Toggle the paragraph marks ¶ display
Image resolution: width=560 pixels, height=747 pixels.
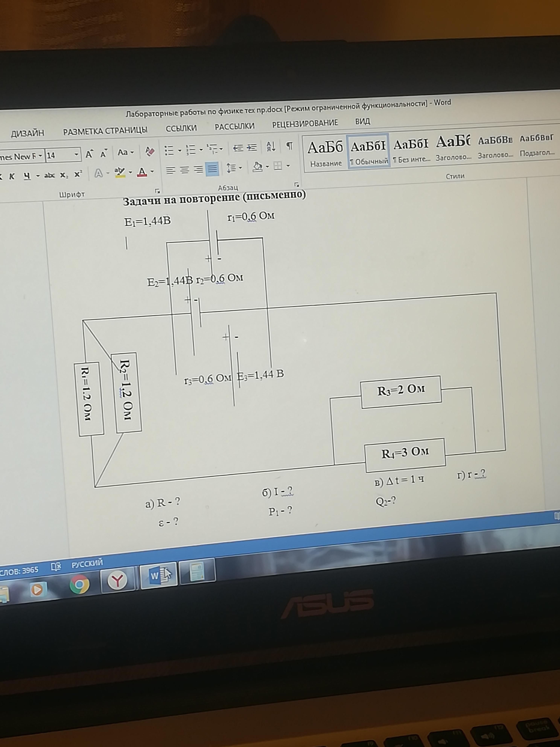289,146
